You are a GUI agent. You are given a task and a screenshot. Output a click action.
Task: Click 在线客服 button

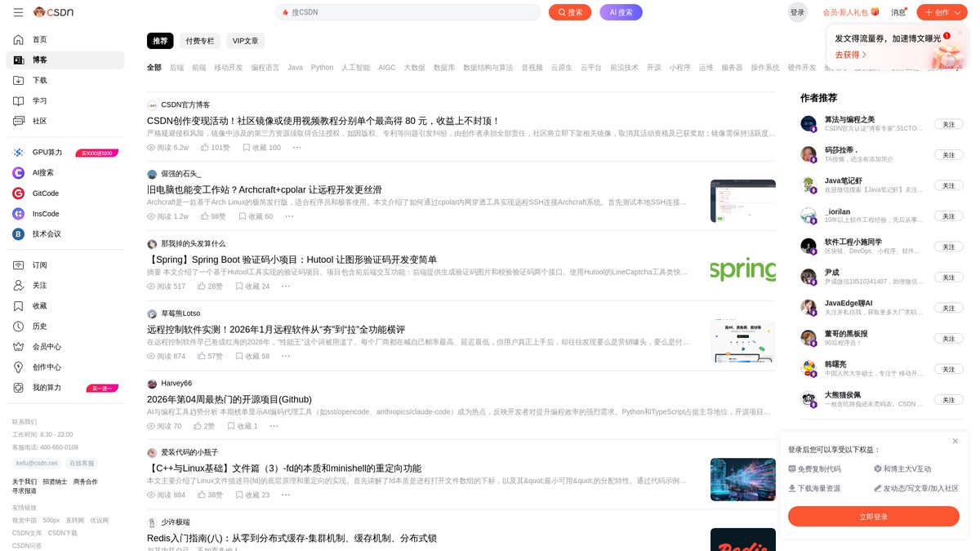82,463
